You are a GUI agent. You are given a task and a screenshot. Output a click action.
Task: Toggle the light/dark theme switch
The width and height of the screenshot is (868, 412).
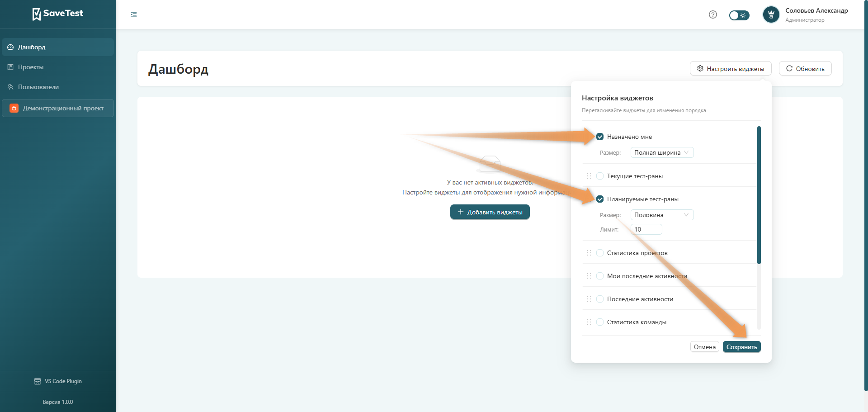point(739,15)
